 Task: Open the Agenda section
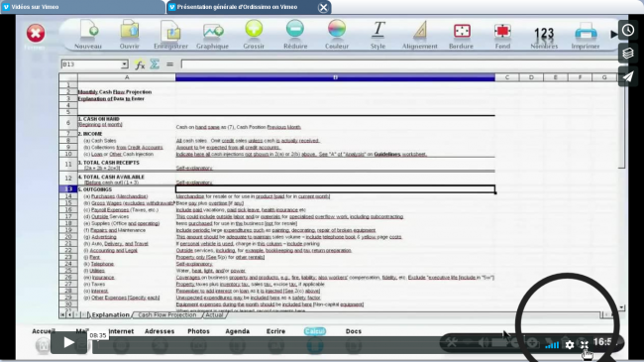(238, 331)
